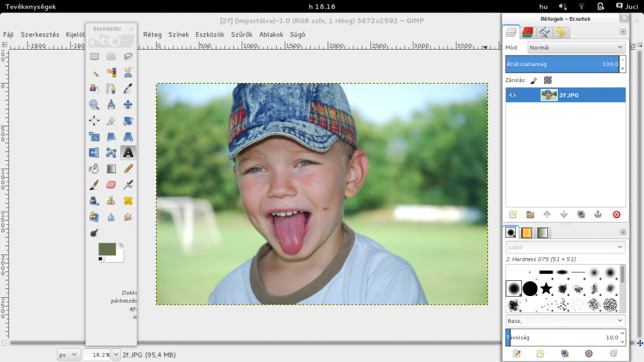Switch to the Channels tab
The height and width of the screenshot is (362, 644).
tap(528, 32)
